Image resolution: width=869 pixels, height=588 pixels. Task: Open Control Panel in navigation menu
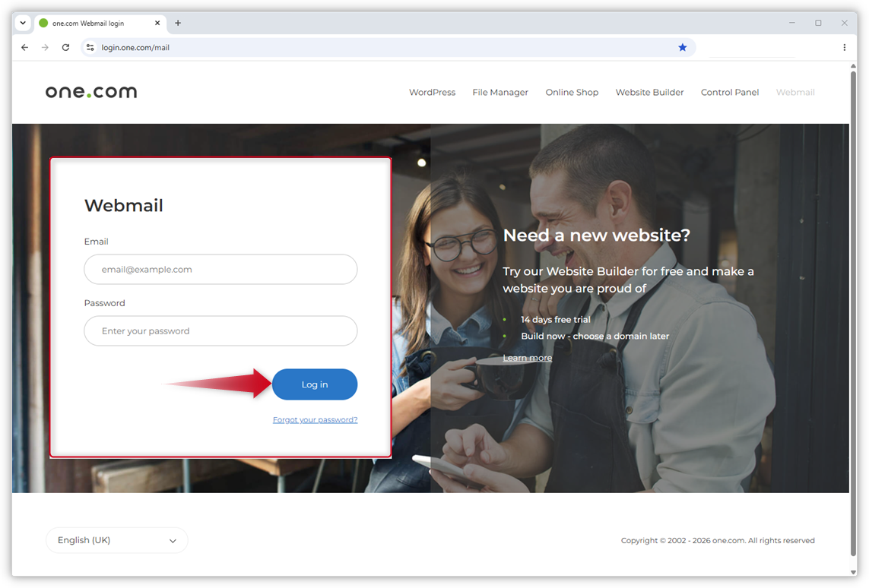tap(729, 93)
